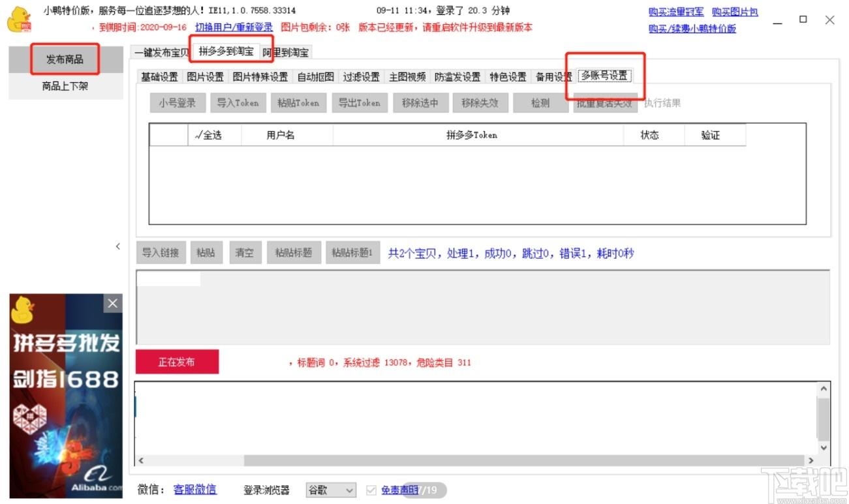Click the yellow duck app logo
Screen dimensions: 849x504
(18, 20)
